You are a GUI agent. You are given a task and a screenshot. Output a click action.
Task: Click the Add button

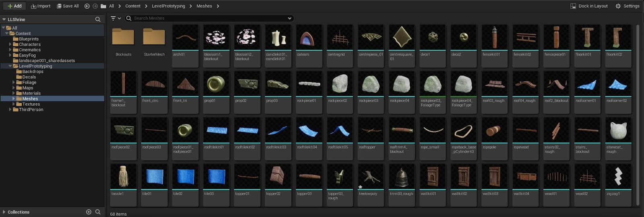[14, 6]
